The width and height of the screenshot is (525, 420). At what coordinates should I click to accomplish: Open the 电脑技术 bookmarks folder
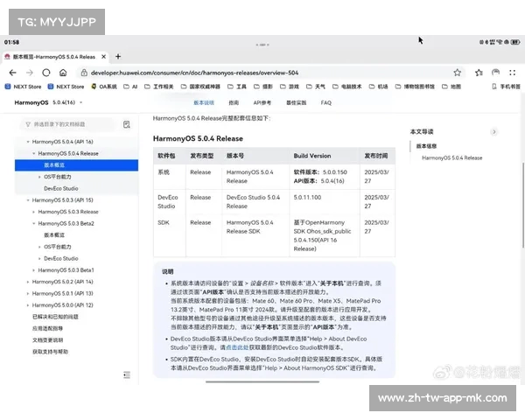(346, 87)
